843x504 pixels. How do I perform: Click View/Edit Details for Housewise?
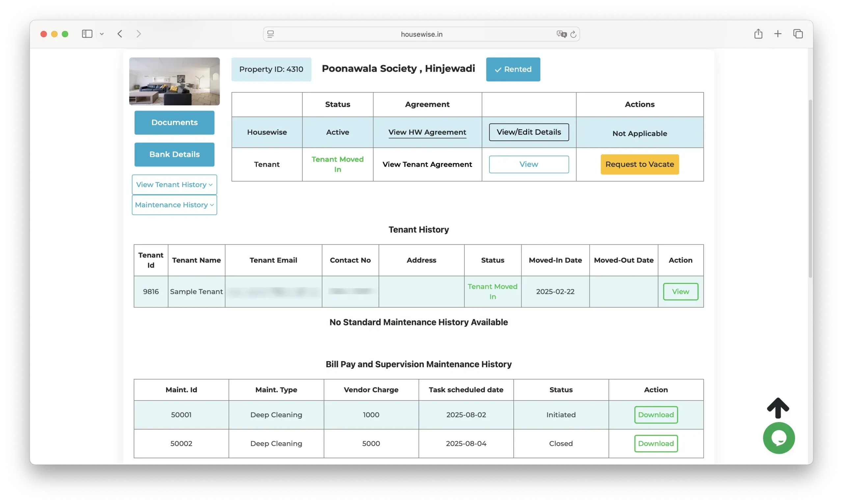tap(529, 132)
